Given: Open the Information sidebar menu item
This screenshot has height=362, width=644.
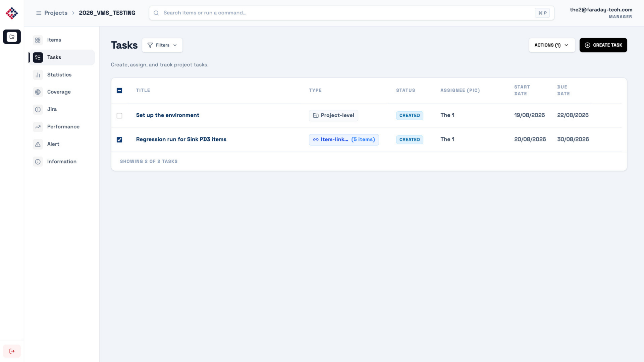Looking at the screenshot, I should click(62, 162).
